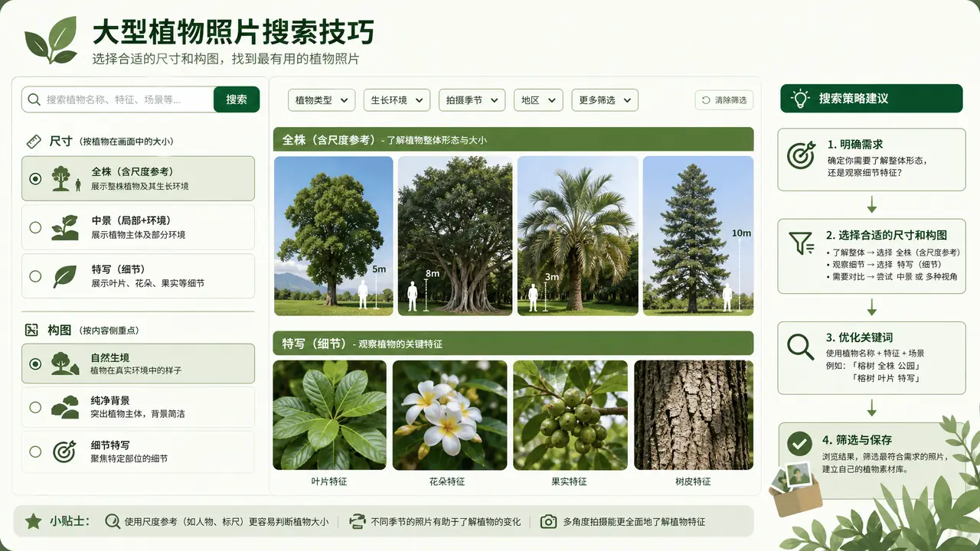
Task: Open the 5m broadleaf tree photo
Action: 334,236
